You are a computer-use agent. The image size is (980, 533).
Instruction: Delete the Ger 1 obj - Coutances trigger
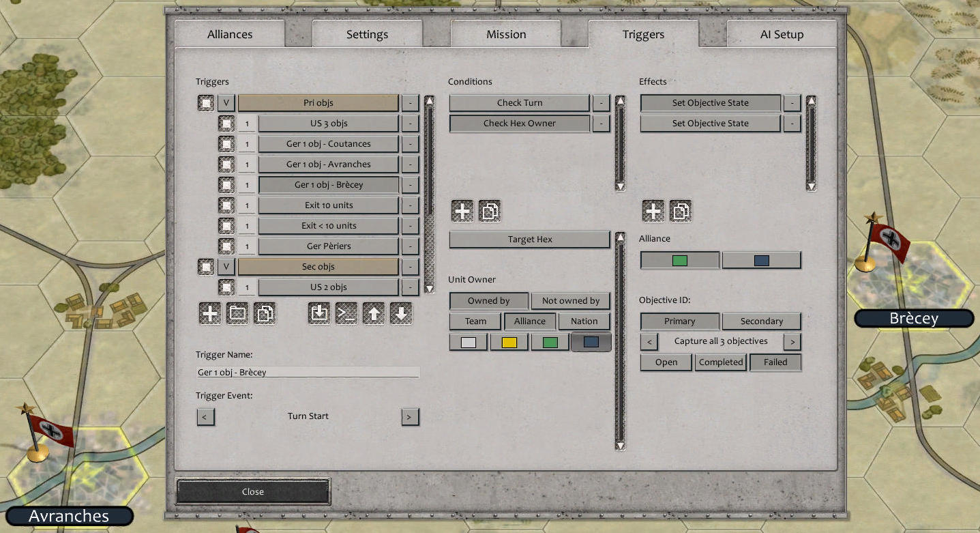tap(410, 144)
